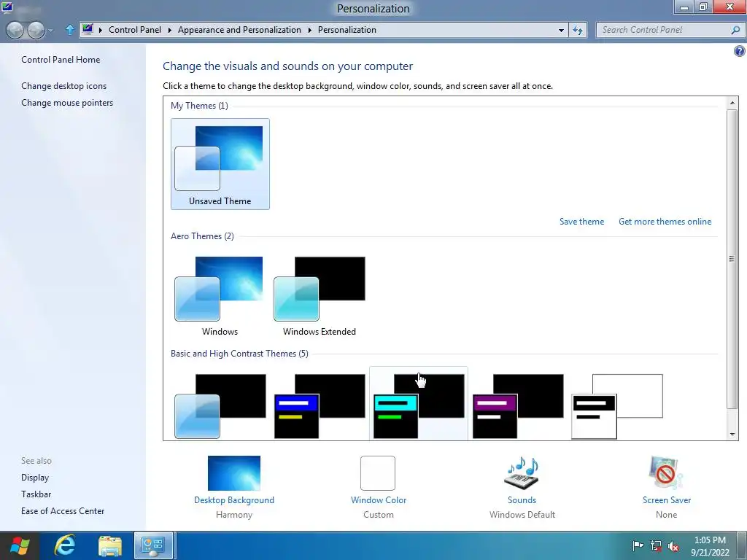Open help with the question mark icon

click(x=740, y=51)
